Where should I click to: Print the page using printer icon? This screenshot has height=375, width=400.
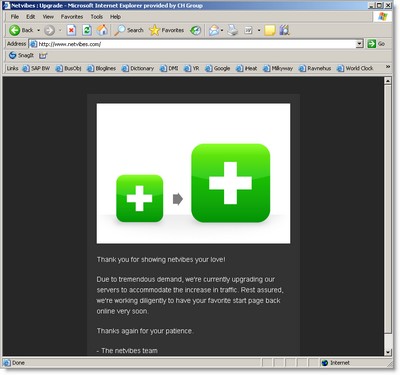pos(233,30)
